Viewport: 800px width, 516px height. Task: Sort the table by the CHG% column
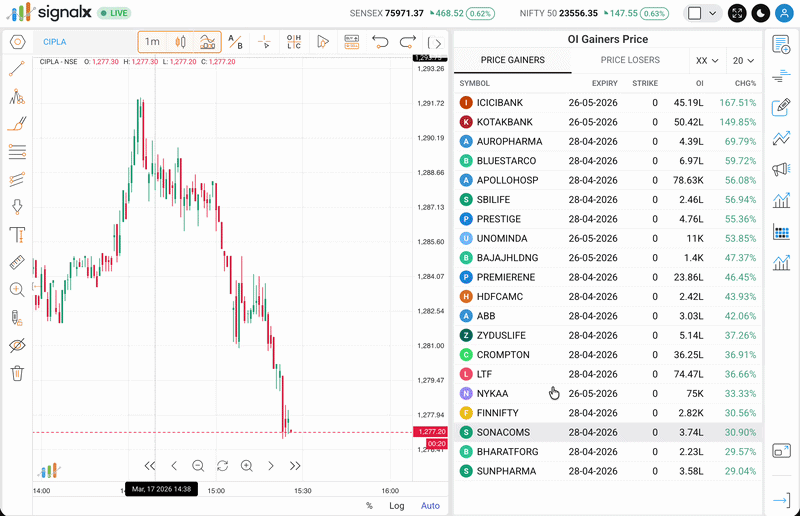coord(745,83)
